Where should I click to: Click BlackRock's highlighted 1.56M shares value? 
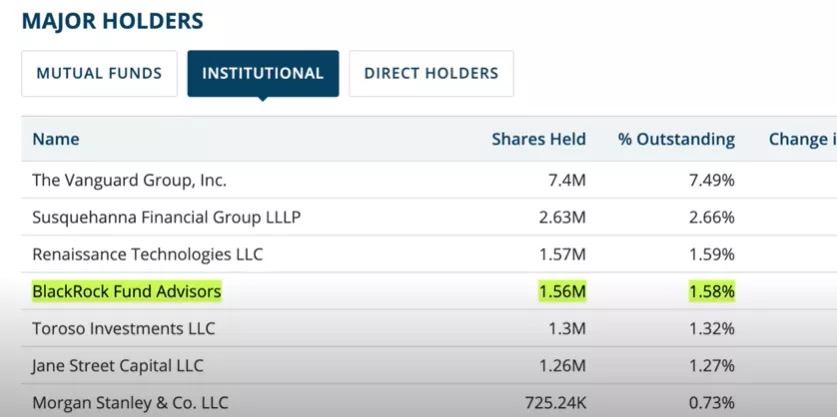pos(564,292)
